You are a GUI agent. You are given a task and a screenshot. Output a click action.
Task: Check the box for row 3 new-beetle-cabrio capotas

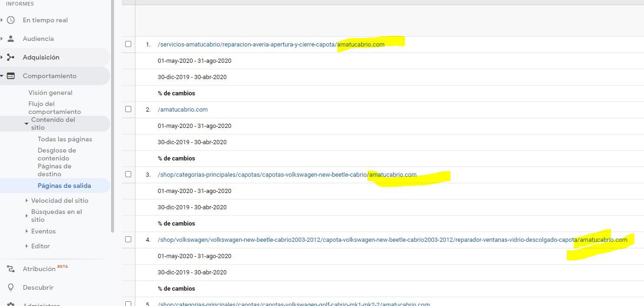tap(128, 174)
